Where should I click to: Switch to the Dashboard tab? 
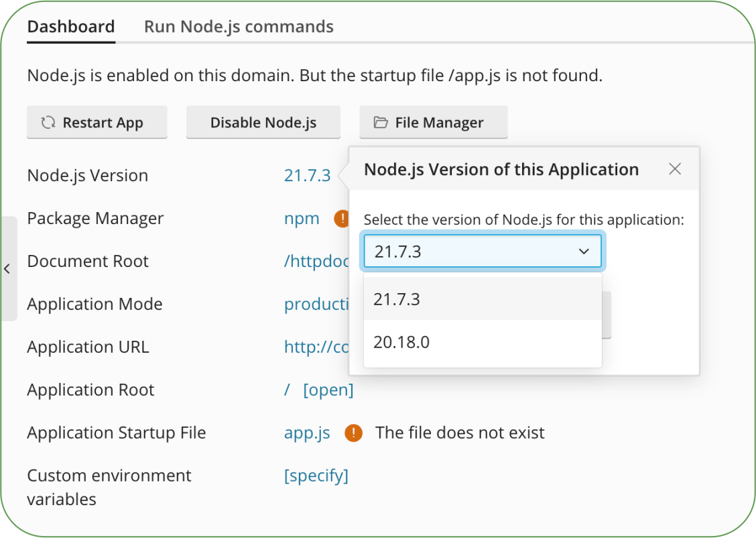tap(71, 27)
